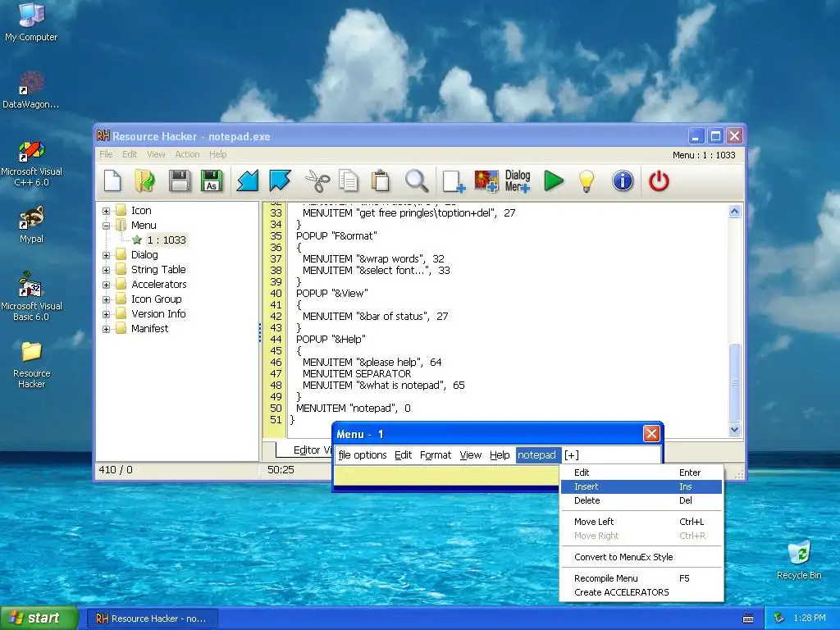Click the system tray clock
The width and height of the screenshot is (840, 630).
point(810,618)
